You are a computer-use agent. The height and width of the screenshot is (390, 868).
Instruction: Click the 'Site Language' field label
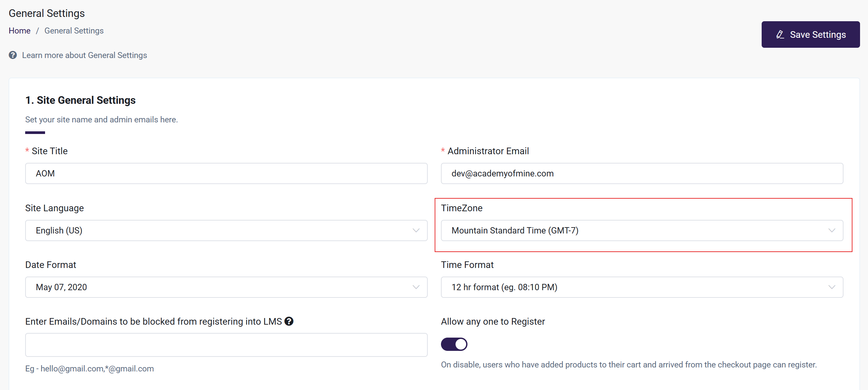coord(54,208)
